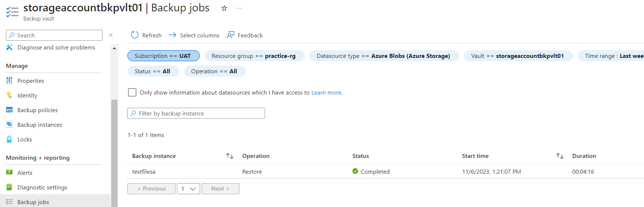Open the Locks page
Viewport: 644px width, 207px height.
25,139
